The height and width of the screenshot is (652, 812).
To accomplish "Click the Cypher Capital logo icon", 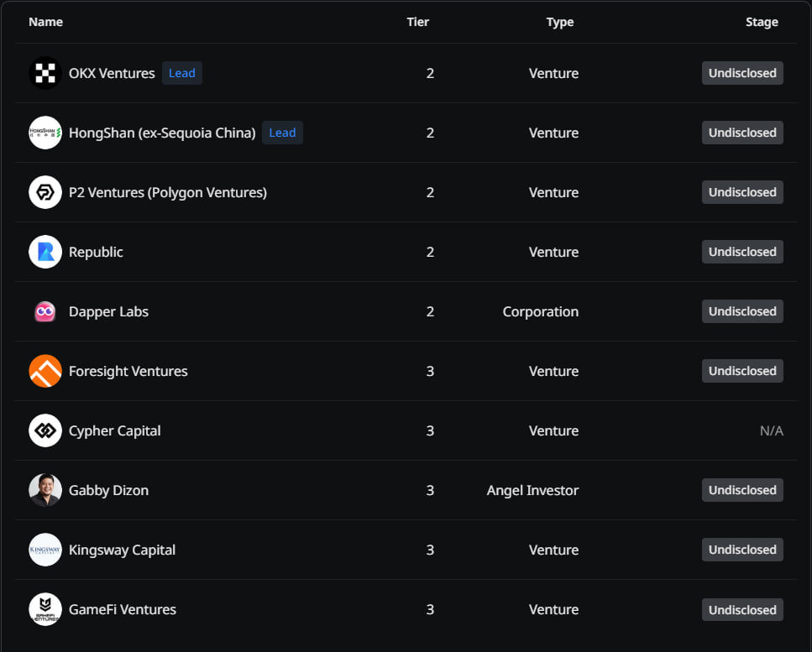I will pos(45,431).
